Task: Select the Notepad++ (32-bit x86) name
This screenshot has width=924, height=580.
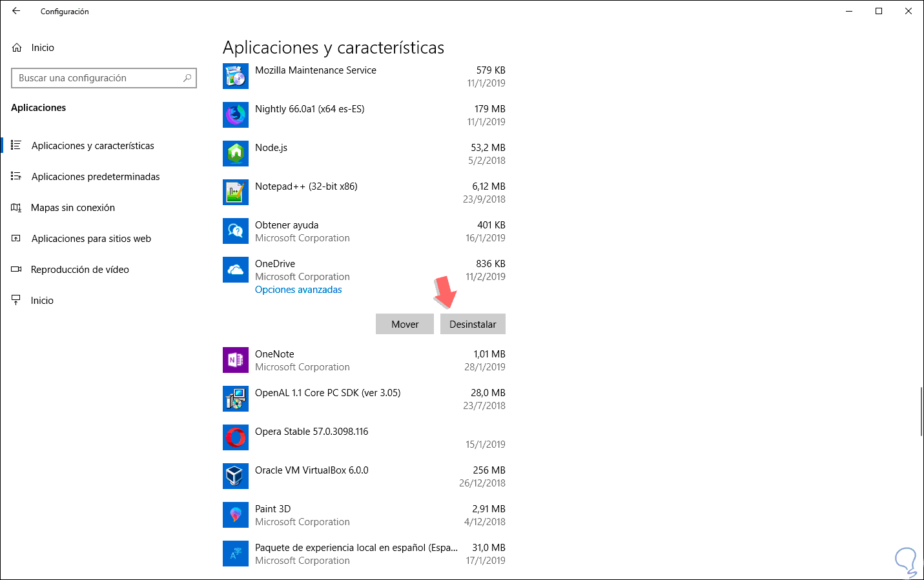Action: click(x=306, y=186)
